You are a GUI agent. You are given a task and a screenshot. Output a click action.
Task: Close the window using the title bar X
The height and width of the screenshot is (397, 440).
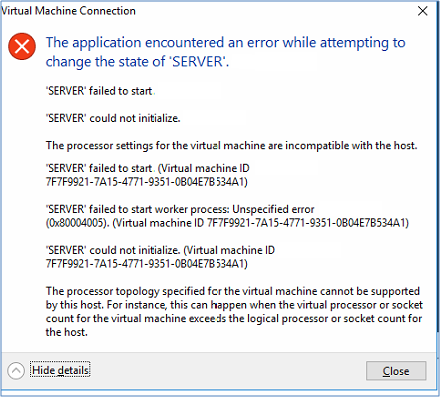(423, 11)
